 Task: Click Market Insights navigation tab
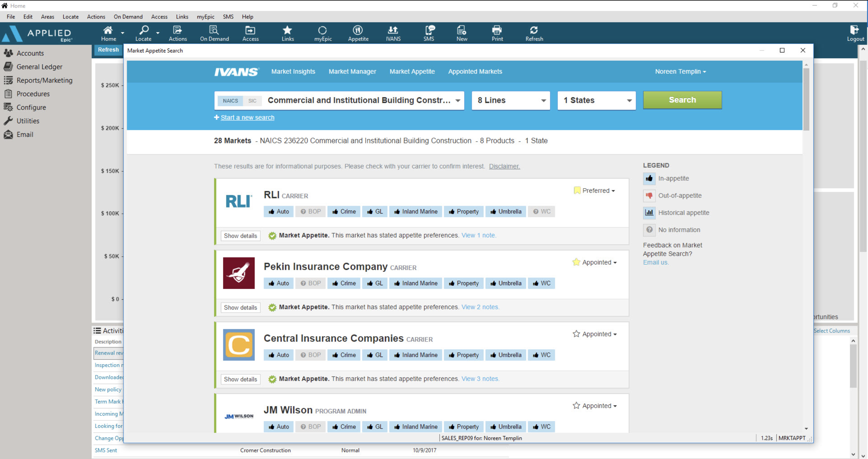coord(293,71)
